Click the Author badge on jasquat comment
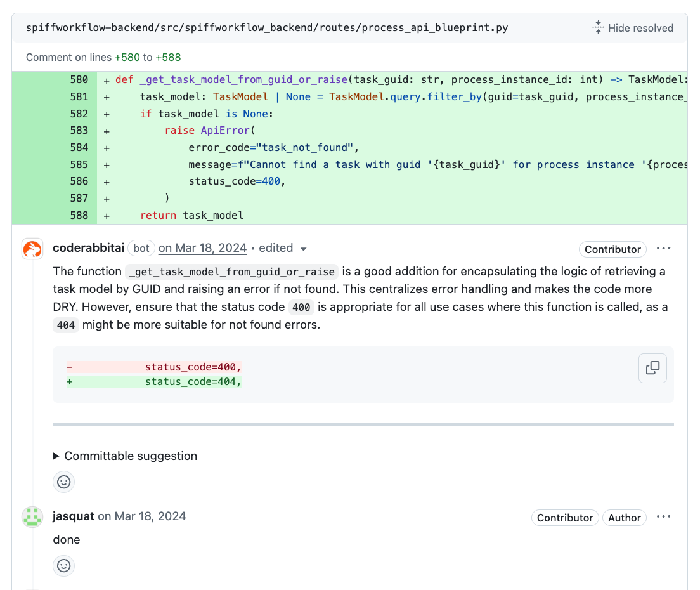 coord(625,518)
